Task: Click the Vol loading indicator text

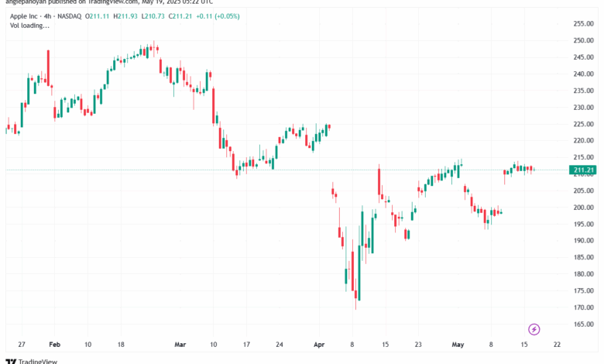Action: [29, 26]
